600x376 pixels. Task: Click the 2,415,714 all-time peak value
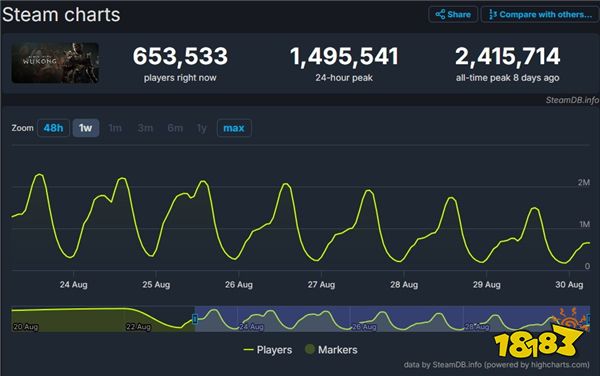(508, 56)
